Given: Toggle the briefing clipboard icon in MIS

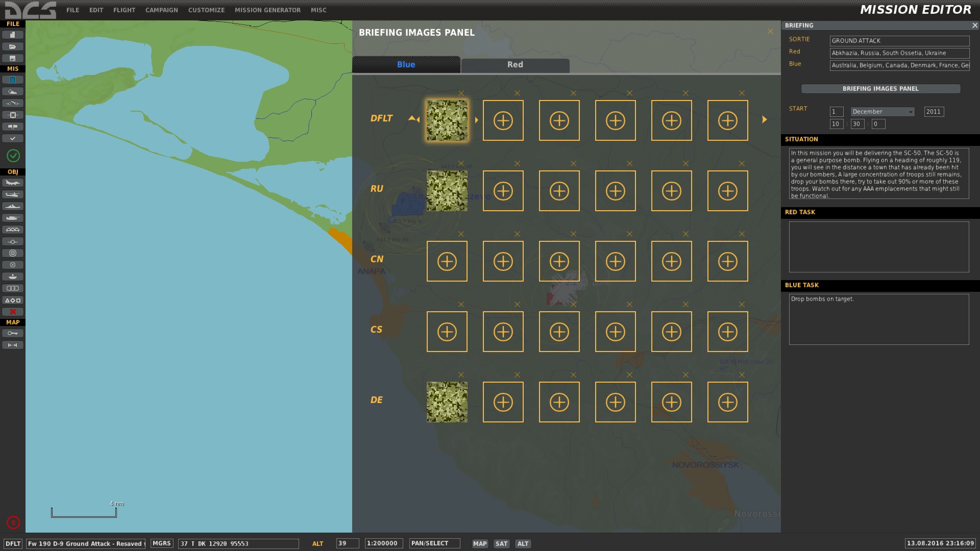Looking at the screenshot, I should coord(13,80).
